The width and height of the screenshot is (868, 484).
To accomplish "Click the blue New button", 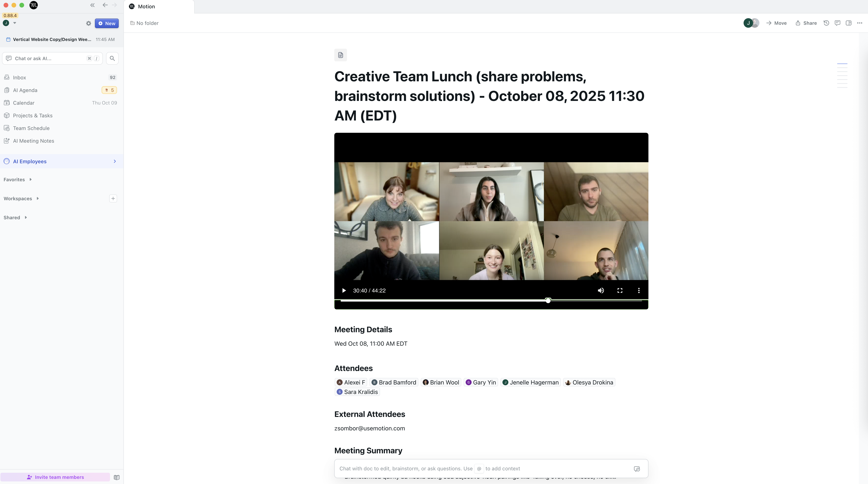I will pyautogui.click(x=106, y=23).
